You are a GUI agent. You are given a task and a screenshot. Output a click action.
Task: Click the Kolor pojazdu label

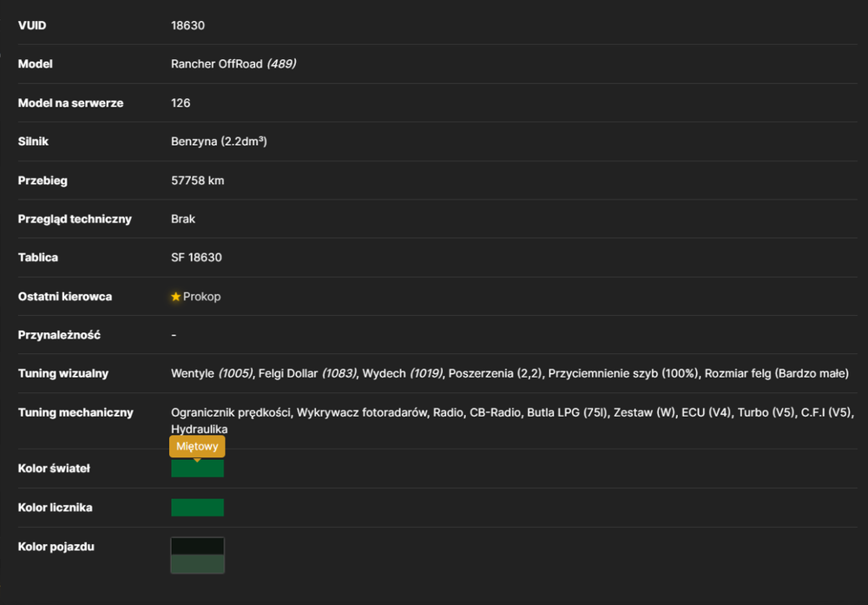click(x=56, y=547)
